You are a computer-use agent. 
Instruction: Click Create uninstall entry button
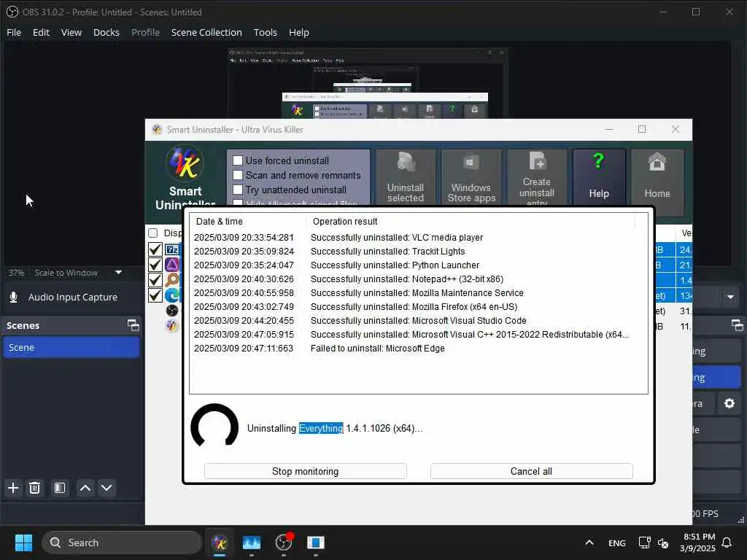537,178
